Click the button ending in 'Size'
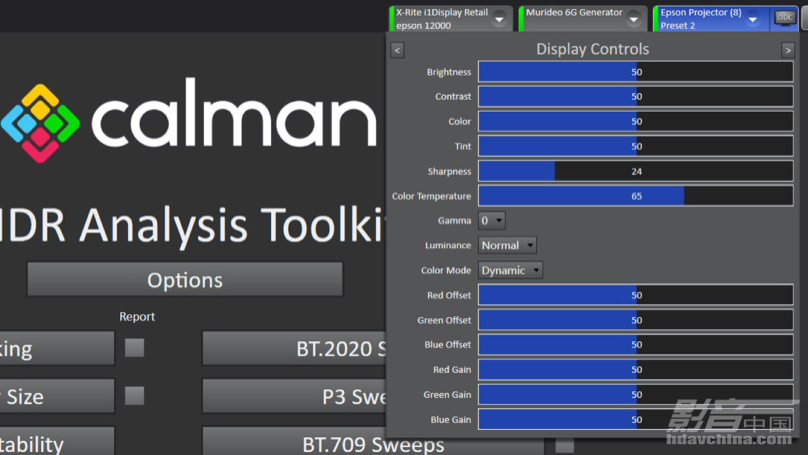This screenshot has height=455, width=808. 57,396
